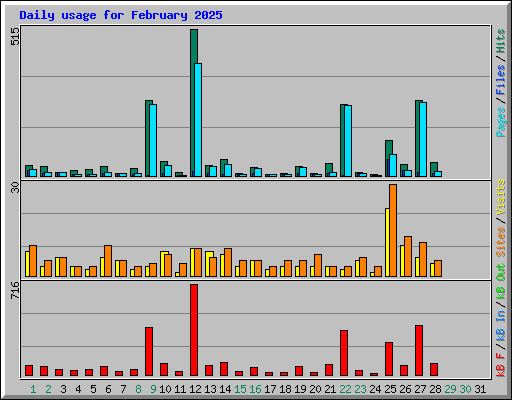
Task: Click day label 16 on the x-axis
Action: coord(255,389)
